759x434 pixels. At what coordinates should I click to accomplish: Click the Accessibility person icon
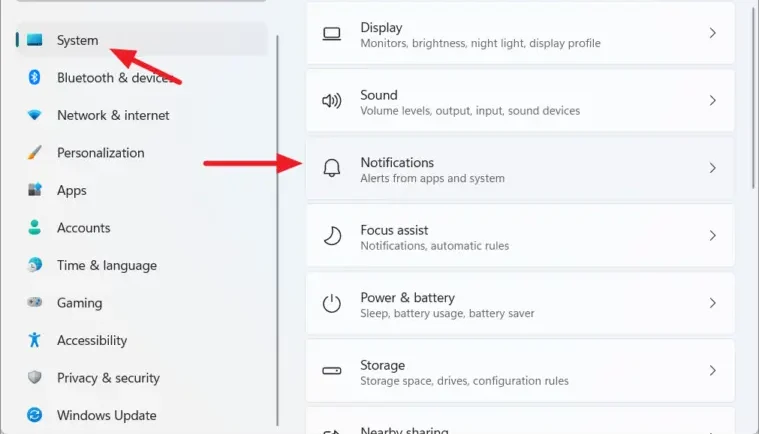click(x=35, y=340)
